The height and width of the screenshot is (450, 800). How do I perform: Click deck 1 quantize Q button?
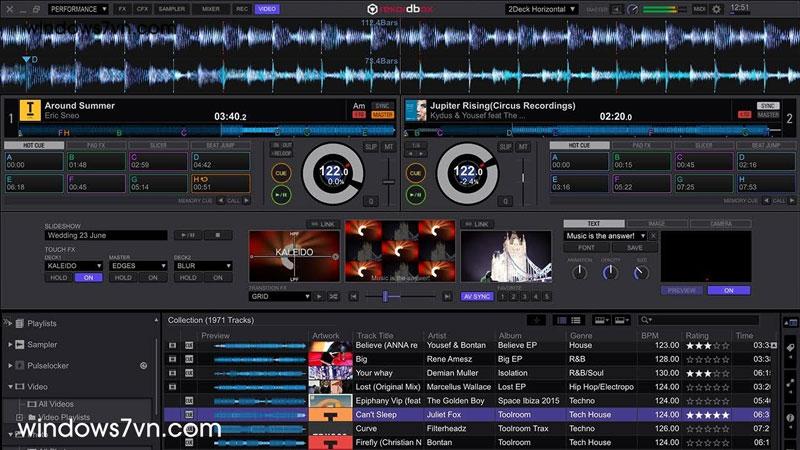(x=371, y=202)
